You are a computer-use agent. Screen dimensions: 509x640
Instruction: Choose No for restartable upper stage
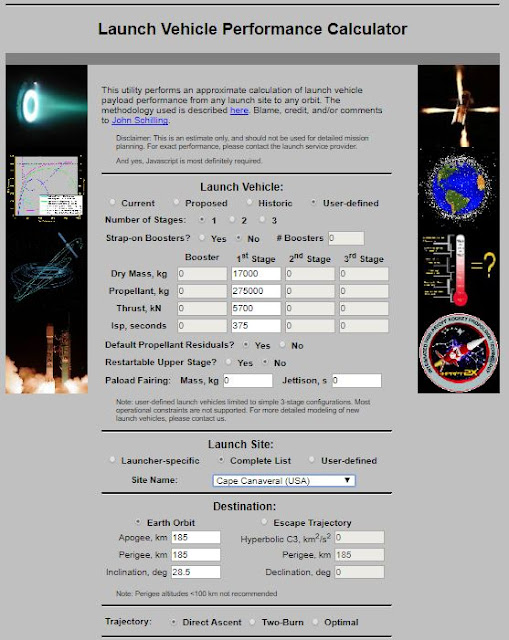(265, 362)
